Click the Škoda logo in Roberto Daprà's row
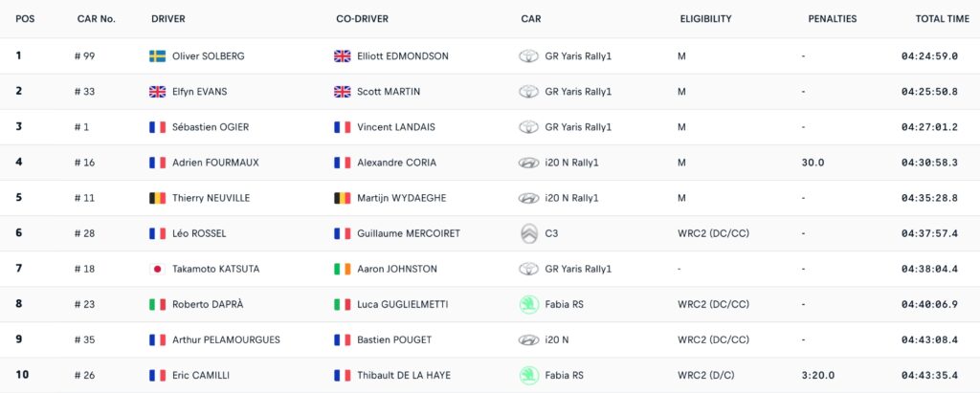The width and height of the screenshot is (980, 393). tap(528, 304)
